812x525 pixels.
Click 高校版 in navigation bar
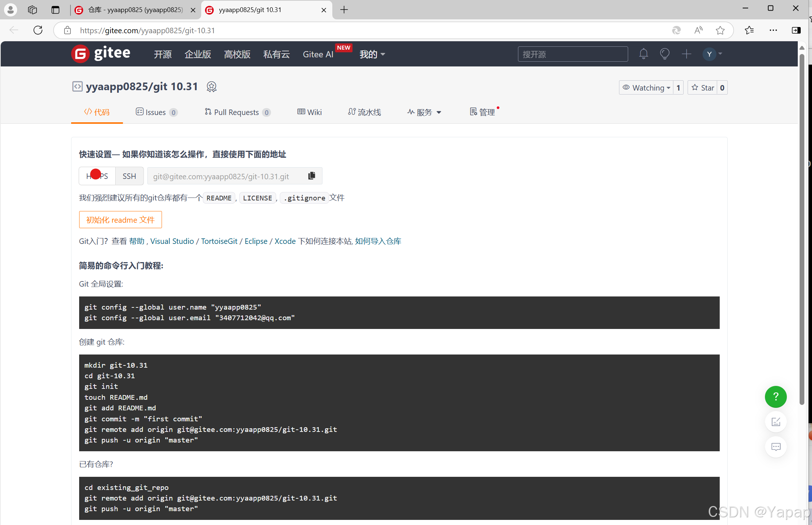click(x=237, y=54)
